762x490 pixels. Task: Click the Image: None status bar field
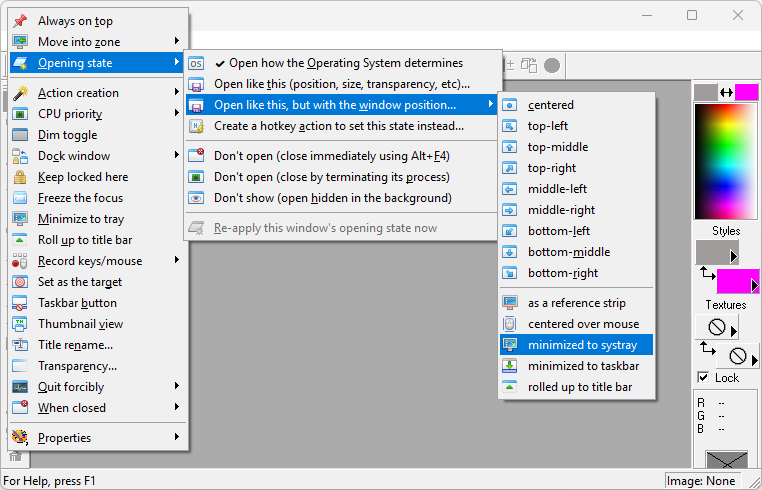coord(709,480)
